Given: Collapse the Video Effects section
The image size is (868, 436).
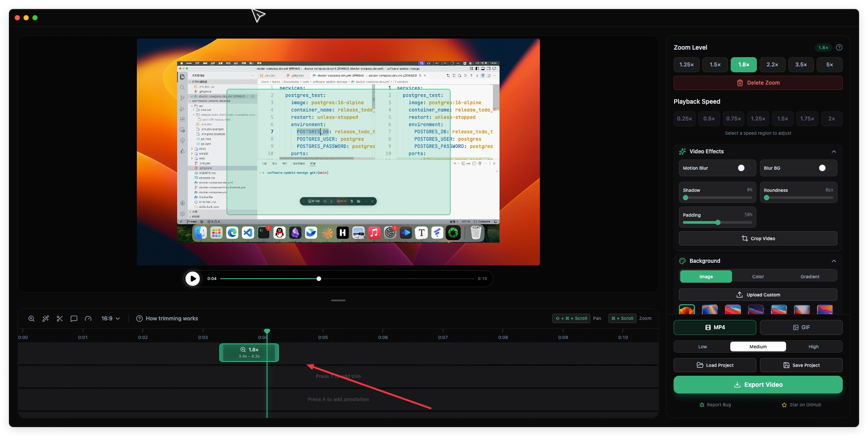Looking at the screenshot, I should (x=834, y=152).
